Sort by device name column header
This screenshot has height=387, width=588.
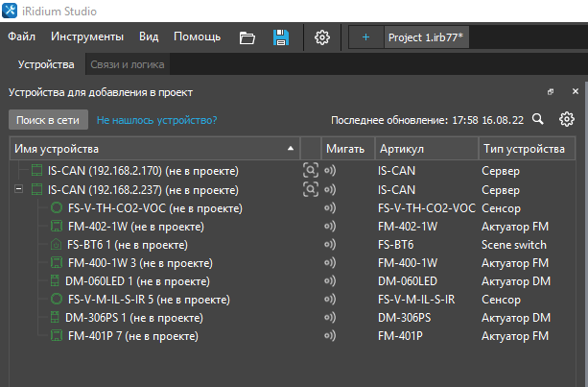coord(153,149)
